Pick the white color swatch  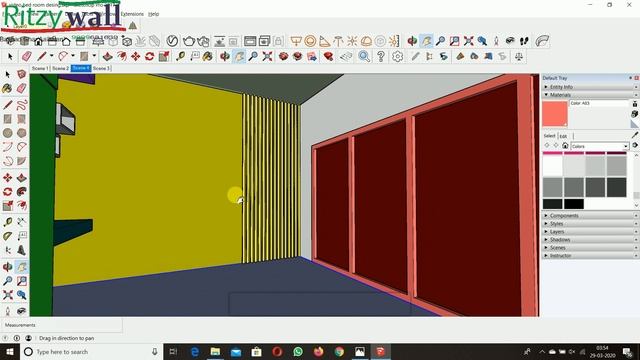click(553, 166)
